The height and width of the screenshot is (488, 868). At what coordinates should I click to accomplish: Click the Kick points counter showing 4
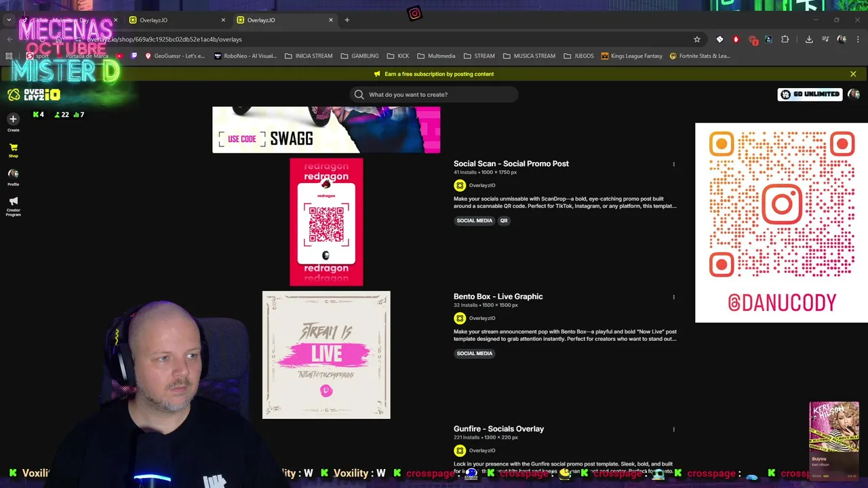[x=38, y=115]
